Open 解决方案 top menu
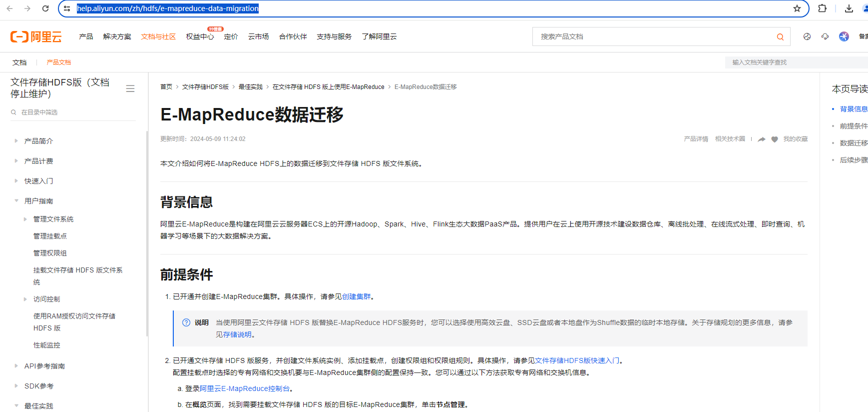 coord(117,36)
